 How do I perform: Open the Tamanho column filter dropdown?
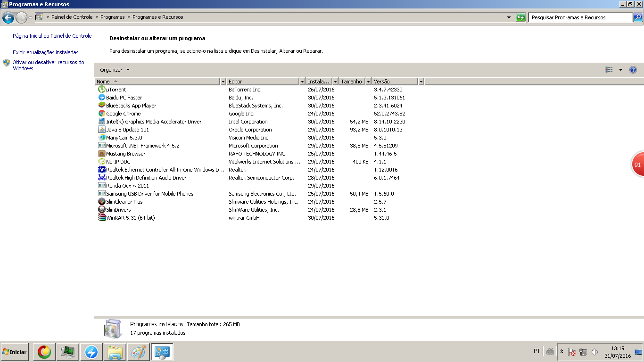(x=368, y=82)
